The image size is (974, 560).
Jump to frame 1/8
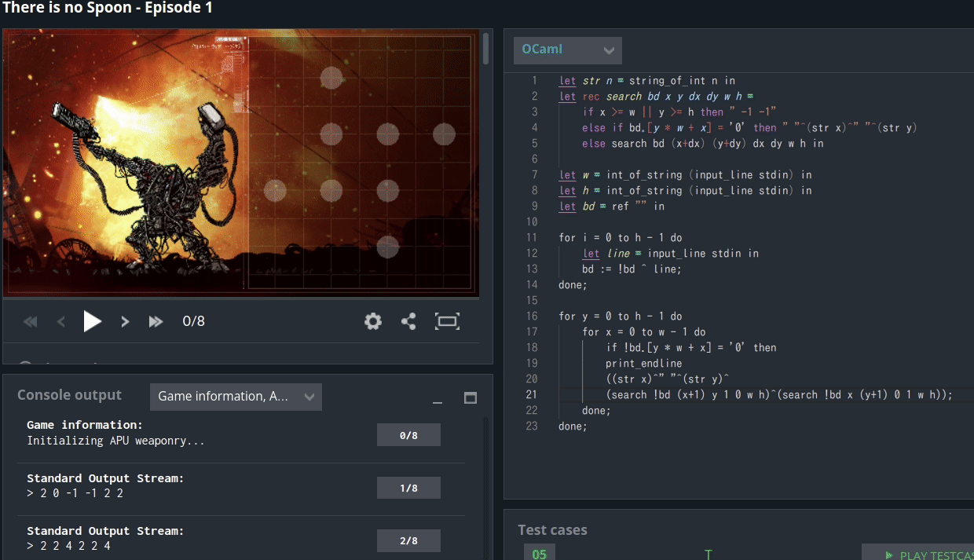click(408, 488)
